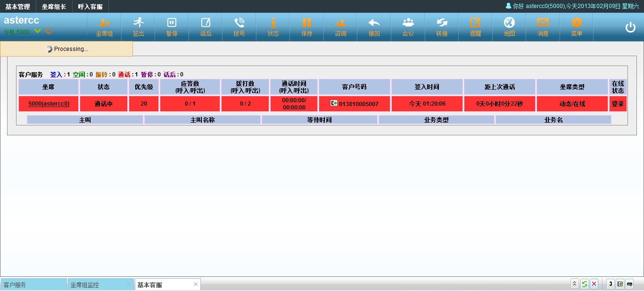Transfer the call using 转接 icon
Viewport: 644px width, 291px height.
tap(442, 23)
